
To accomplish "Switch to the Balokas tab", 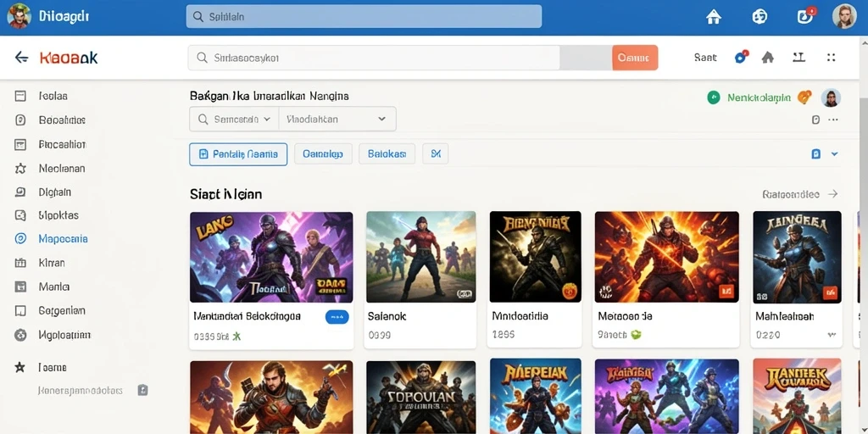I will [387, 154].
